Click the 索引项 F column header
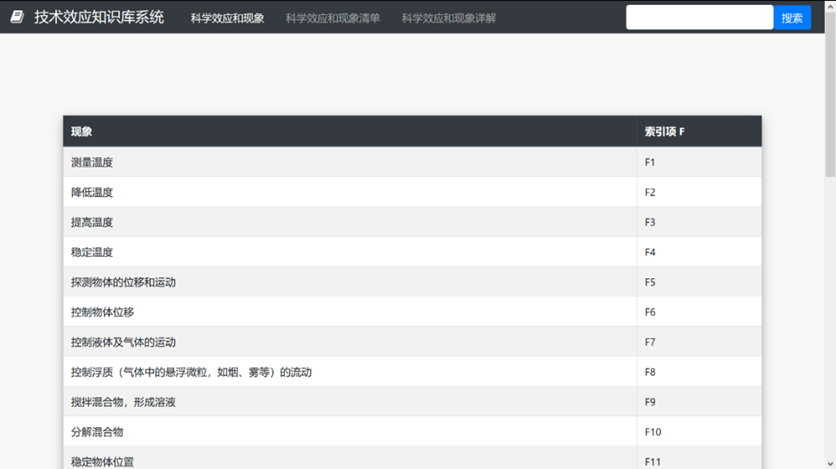The width and height of the screenshot is (836, 469). pos(699,131)
